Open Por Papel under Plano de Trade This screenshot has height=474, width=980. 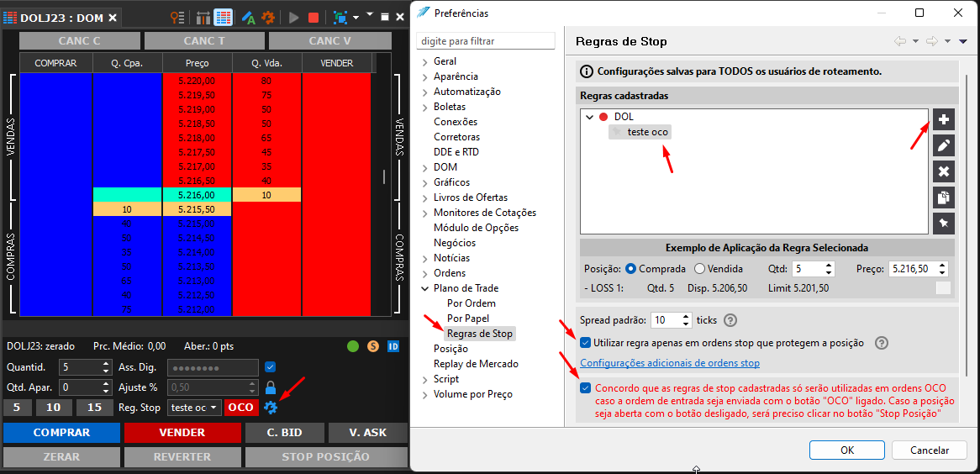click(468, 319)
